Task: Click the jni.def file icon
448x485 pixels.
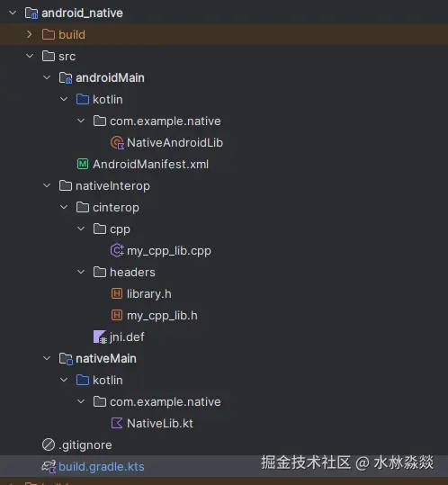Action: 100,337
